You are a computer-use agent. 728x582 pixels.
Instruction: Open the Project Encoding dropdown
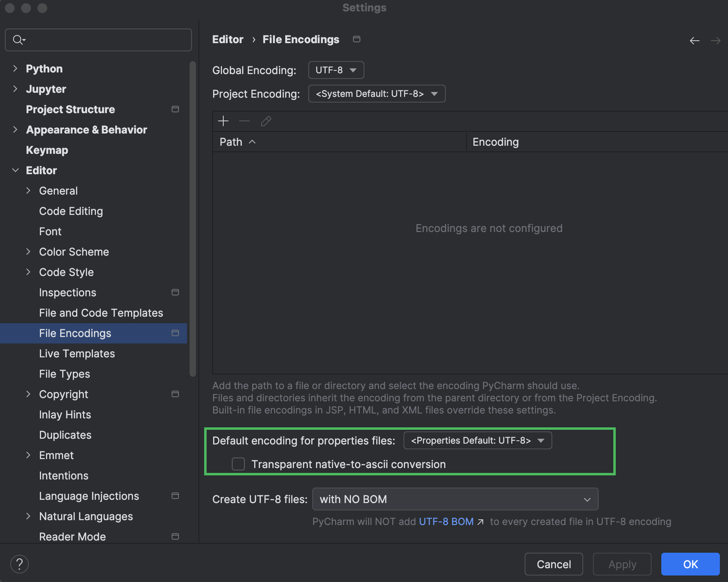tap(377, 94)
